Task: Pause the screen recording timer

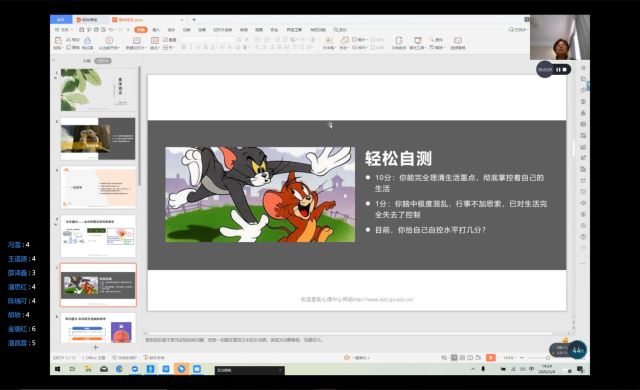Action: coord(558,70)
